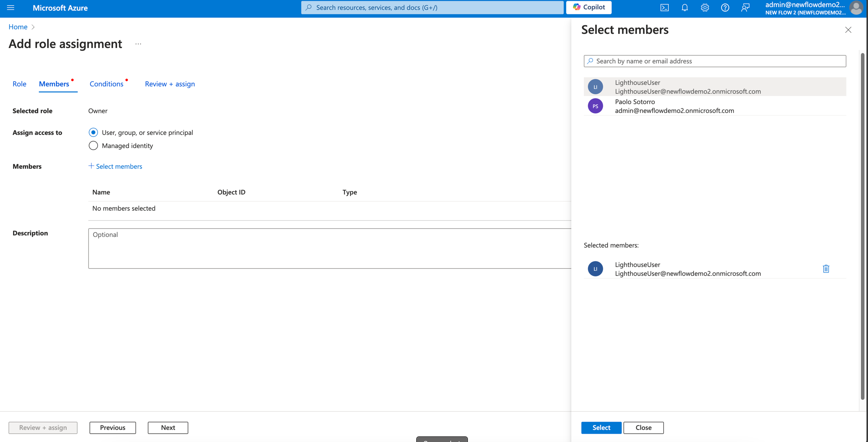Remove LighthouseUser with the trash icon
Screen dimensions: 868x442
[826, 269]
